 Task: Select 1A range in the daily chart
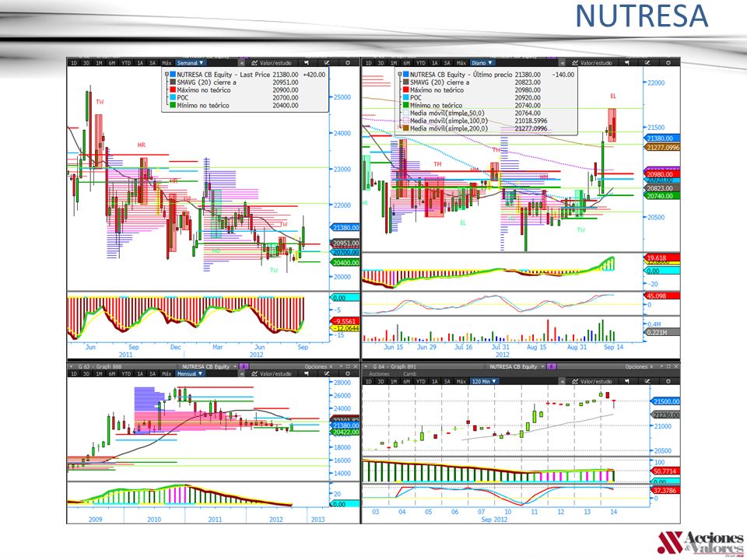[434, 63]
